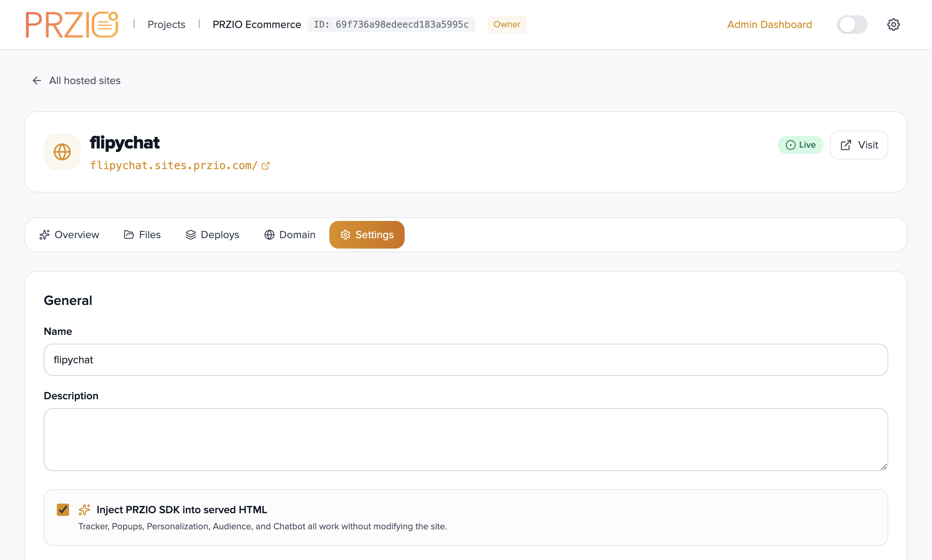Click the Owner role badge

pos(507,25)
